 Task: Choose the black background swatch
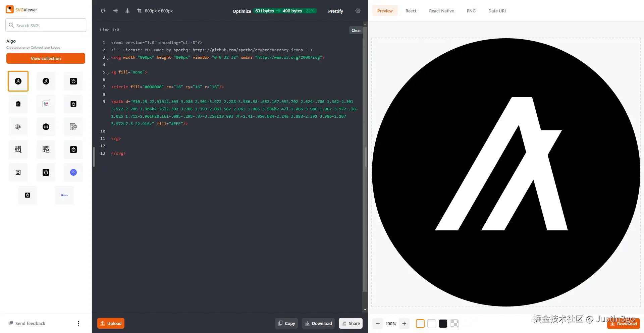pyautogui.click(x=443, y=324)
